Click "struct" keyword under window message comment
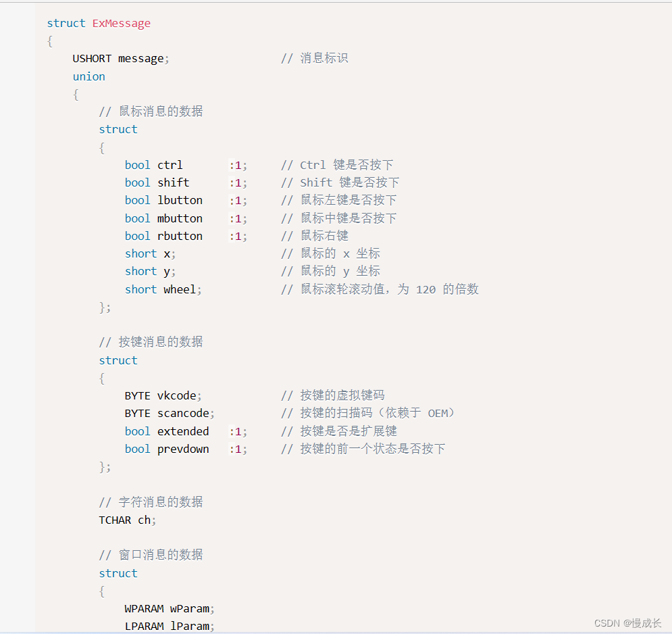Image resolution: width=672 pixels, height=634 pixels. pyautogui.click(x=118, y=574)
